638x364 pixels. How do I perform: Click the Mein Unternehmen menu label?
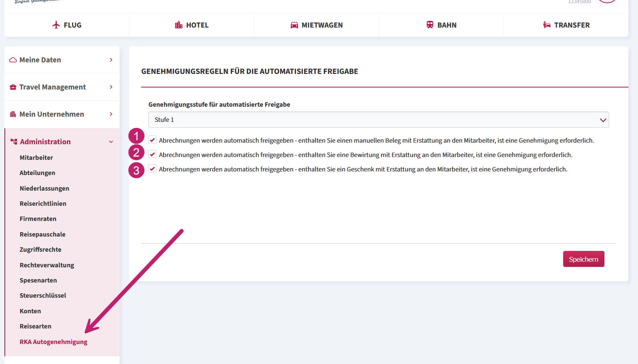[52, 114]
